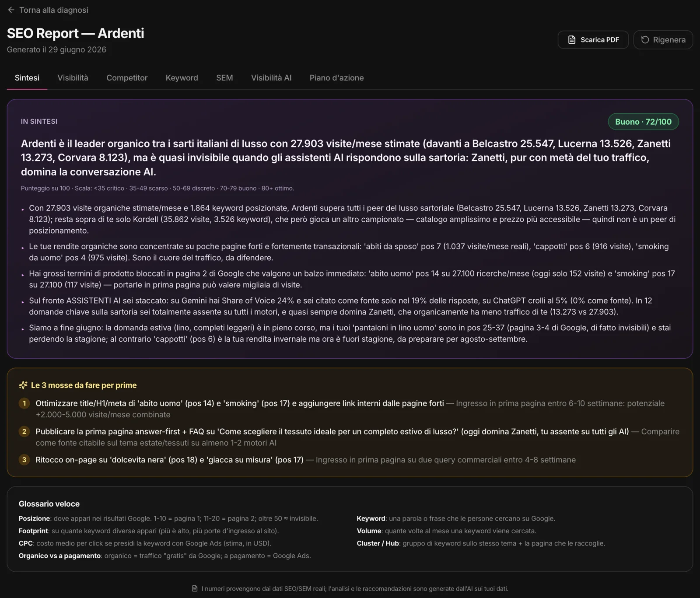Click the document icon in Scarica PDF

pyautogui.click(x=571, y=40)
